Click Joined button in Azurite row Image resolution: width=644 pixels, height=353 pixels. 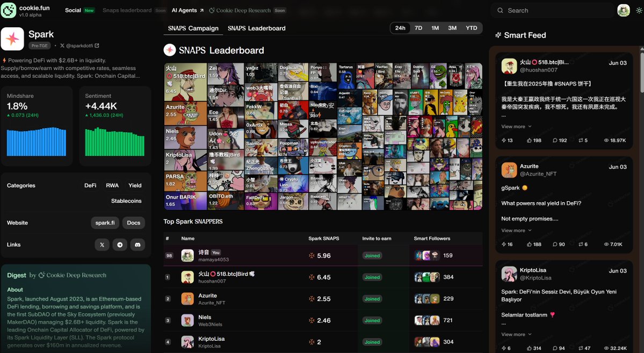(x=372, y=299)
